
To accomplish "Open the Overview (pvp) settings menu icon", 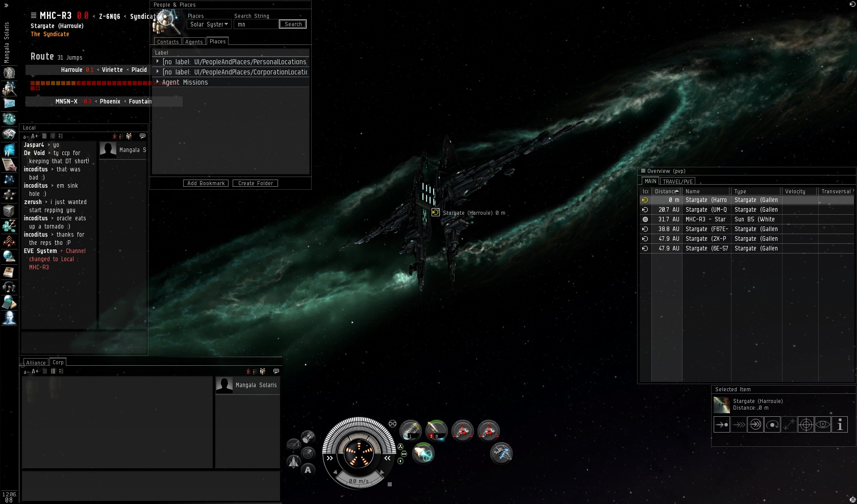I will tap(643, 171).
